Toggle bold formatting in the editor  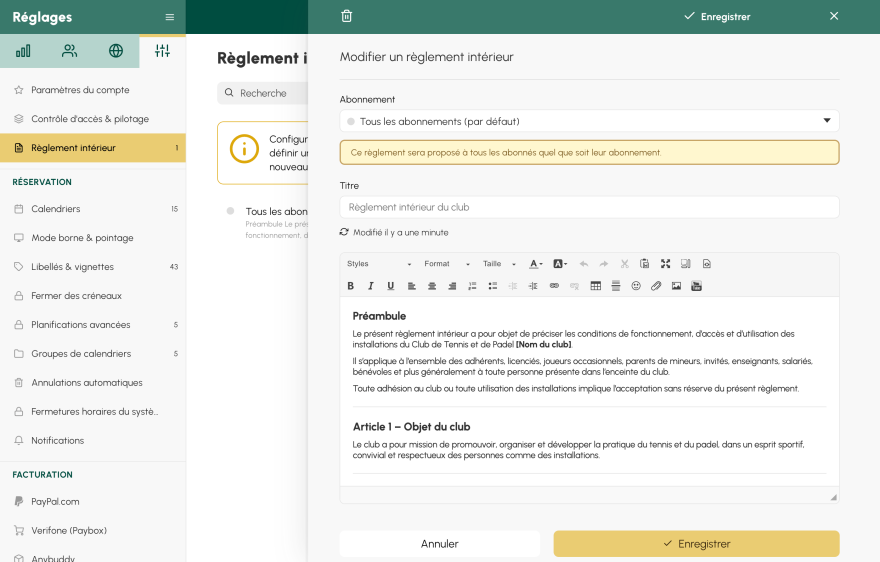(x=350, y=286)
